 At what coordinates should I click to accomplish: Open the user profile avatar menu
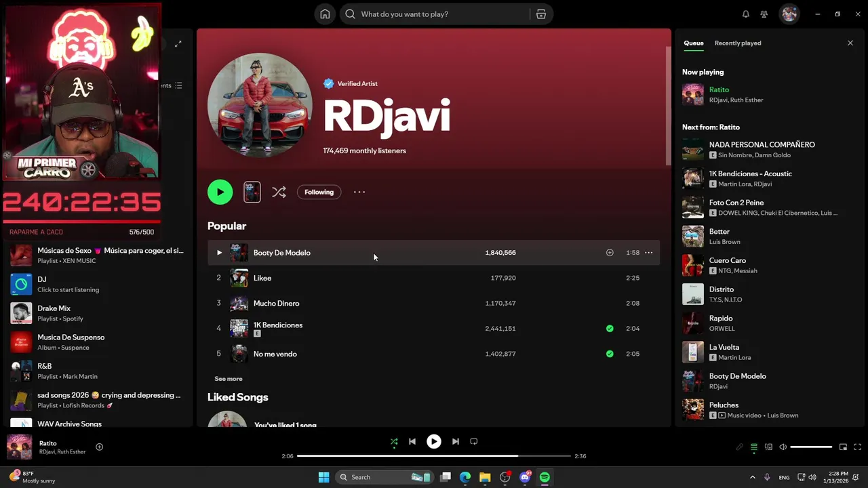(x=789, y=14)
